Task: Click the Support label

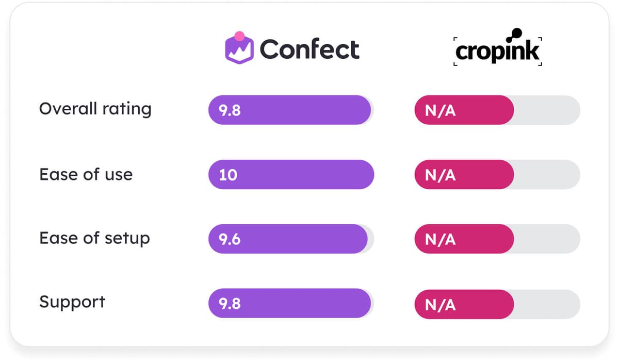Action: click(72, 302)
